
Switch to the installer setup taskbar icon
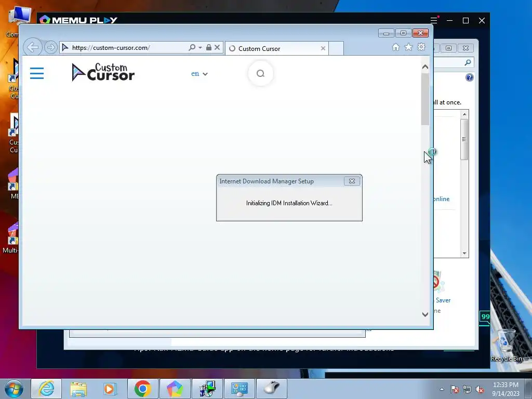(207, 389)
